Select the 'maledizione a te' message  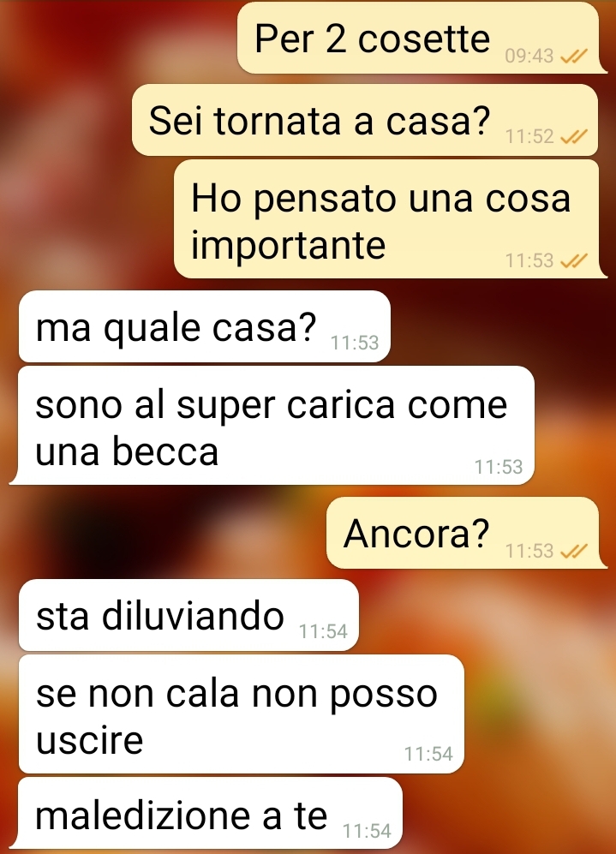pos(210,813)
